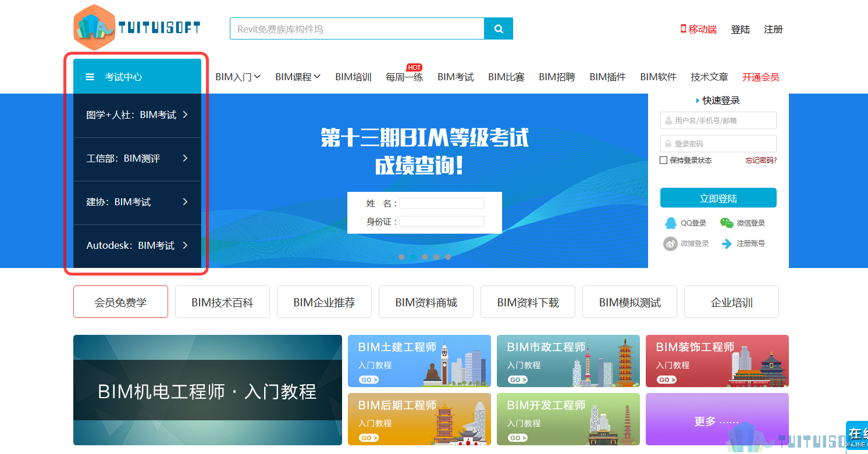Click the Revit search input field

click(x=357, y=28)
